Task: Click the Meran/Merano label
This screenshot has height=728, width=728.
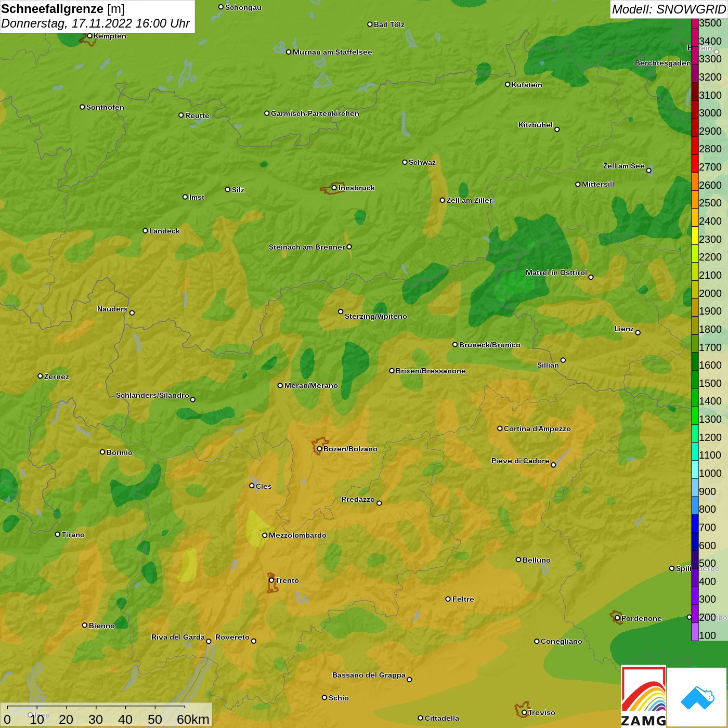Action: click(x=311, y=385)
